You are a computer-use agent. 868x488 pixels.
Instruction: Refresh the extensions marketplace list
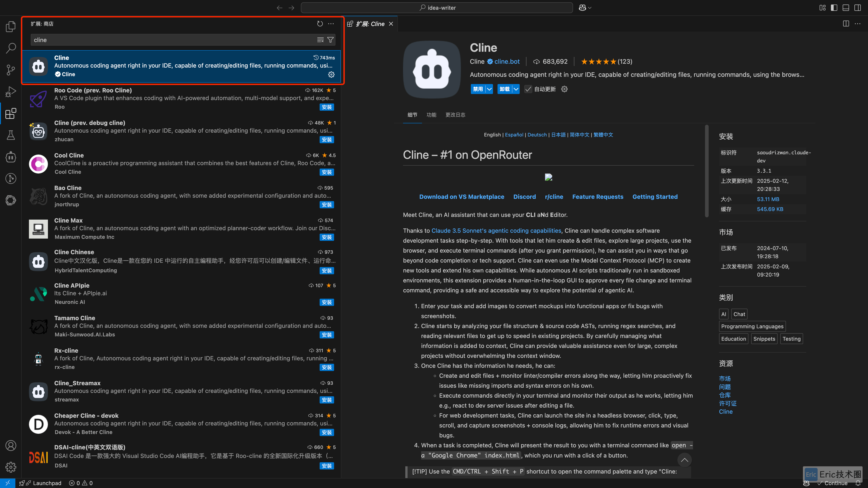320,23
